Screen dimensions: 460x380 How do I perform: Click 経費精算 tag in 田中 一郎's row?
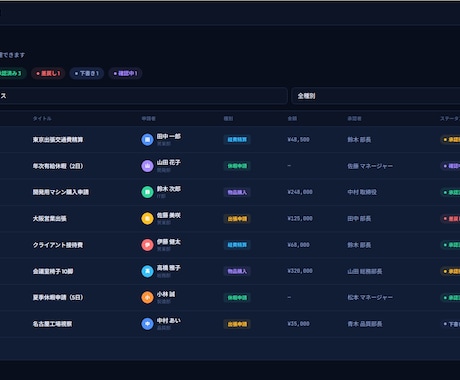pos(237,140)
